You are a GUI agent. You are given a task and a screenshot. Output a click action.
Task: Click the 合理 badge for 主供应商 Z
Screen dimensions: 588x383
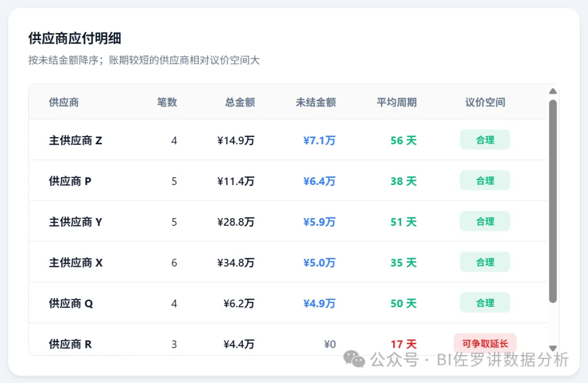coord(485,140)
